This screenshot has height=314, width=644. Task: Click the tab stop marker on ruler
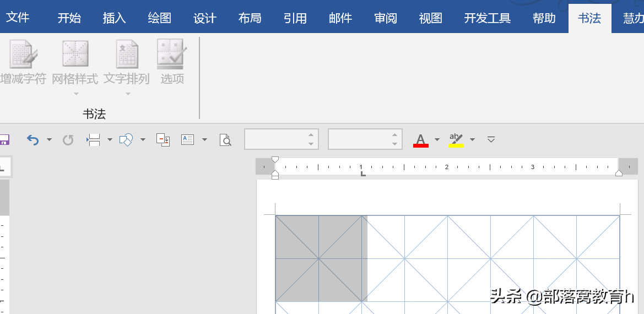363,174
